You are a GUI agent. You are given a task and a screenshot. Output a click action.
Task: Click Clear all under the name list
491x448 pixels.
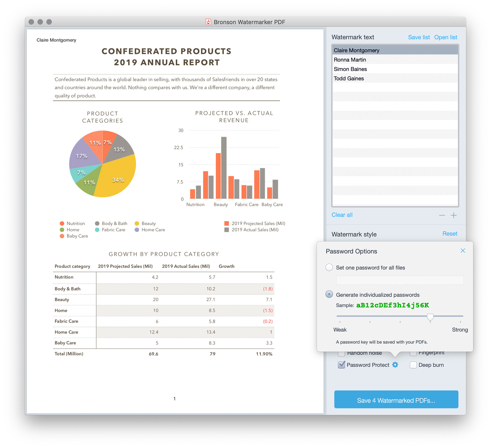pyautogui.click(x=342, y=215)
